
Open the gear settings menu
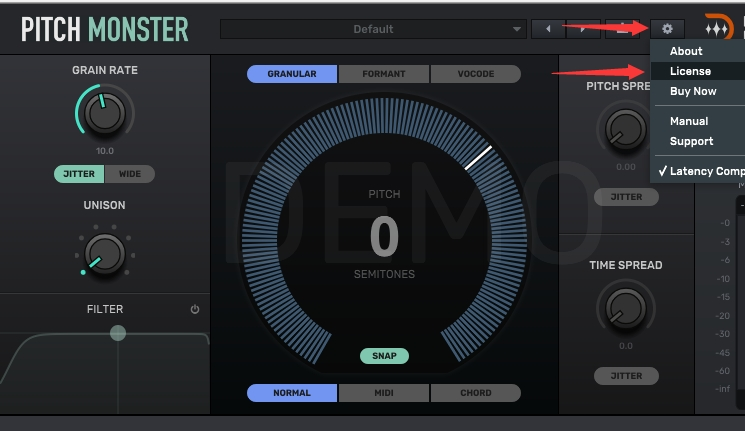coord(667,29)
